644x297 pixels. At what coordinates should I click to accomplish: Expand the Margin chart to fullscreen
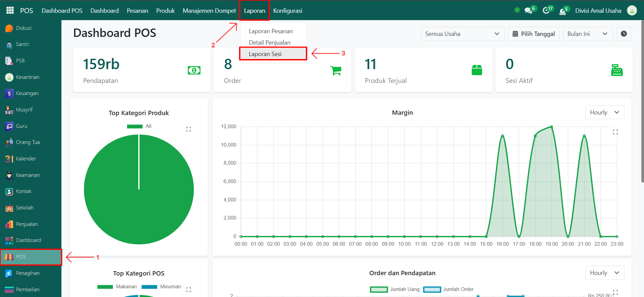click(615, 132)
